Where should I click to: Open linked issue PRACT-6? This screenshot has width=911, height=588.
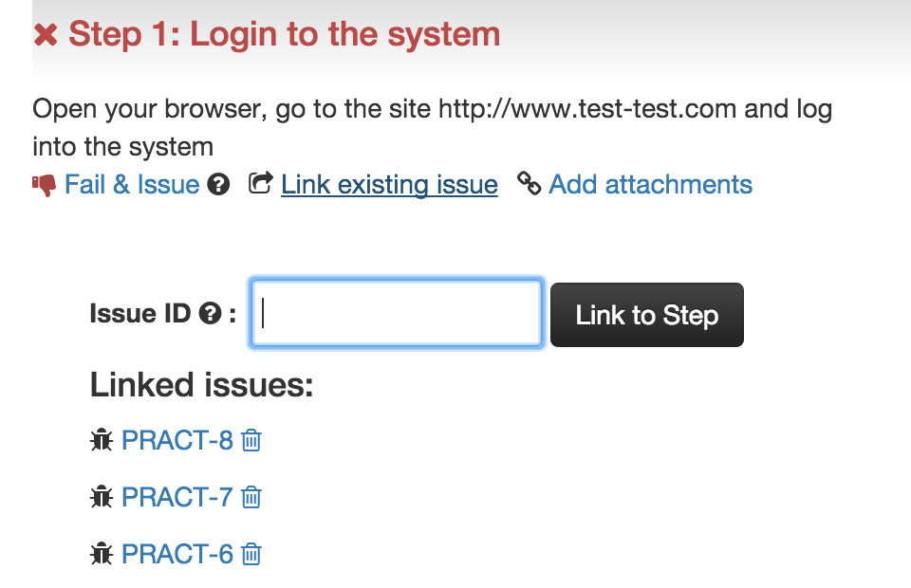click(x=177, y=555)
